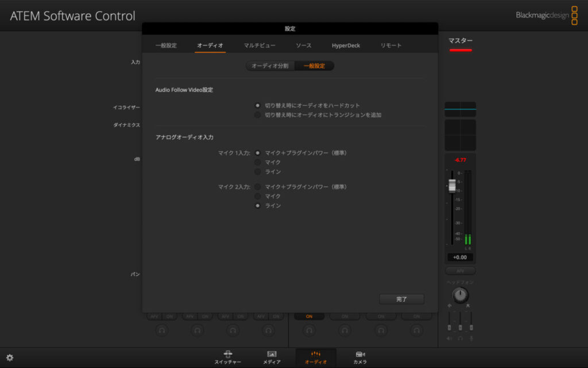
Task: Open the オーディオ mixer page
Action: [x=316, y=358]
